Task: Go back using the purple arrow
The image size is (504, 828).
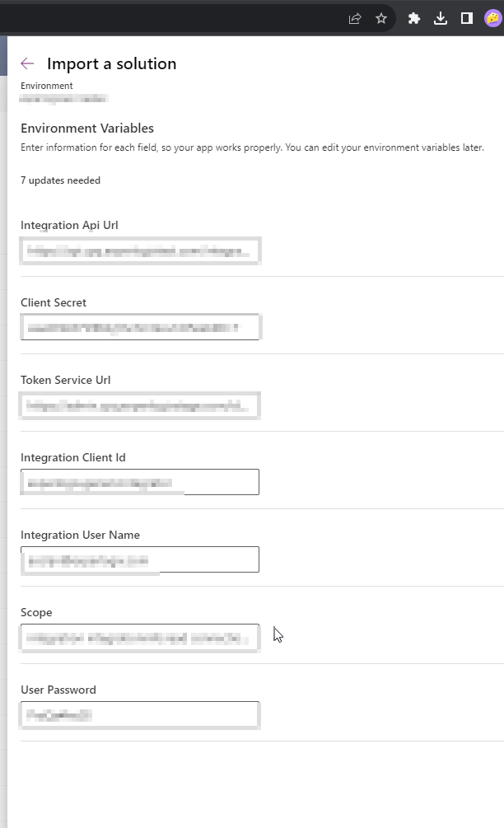Action: [27, 64]
